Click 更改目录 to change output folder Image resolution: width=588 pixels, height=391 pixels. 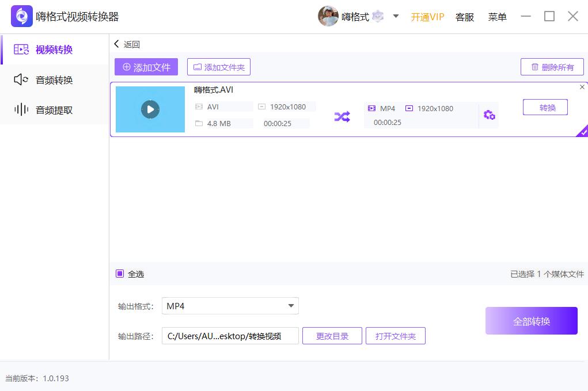332,336
